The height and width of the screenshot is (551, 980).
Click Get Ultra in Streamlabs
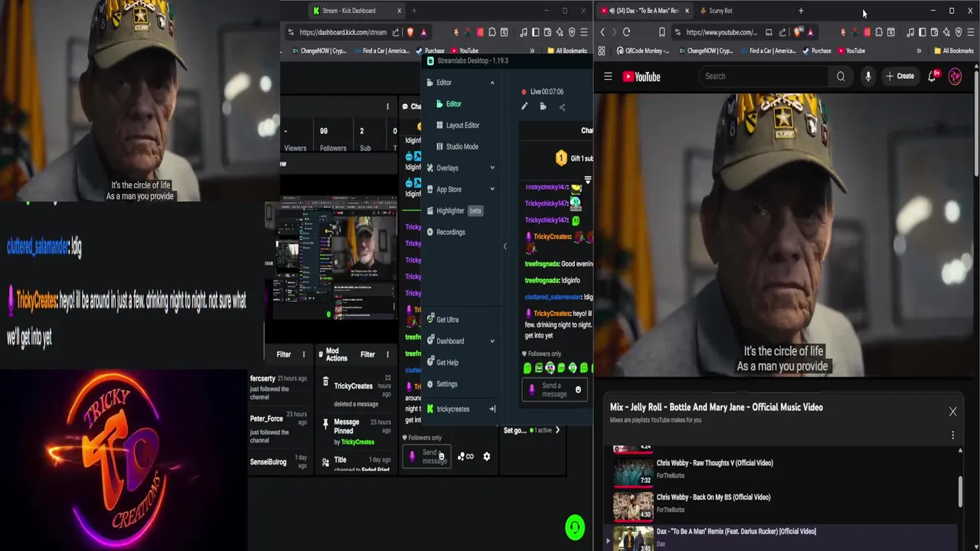(x=443, y=320)
